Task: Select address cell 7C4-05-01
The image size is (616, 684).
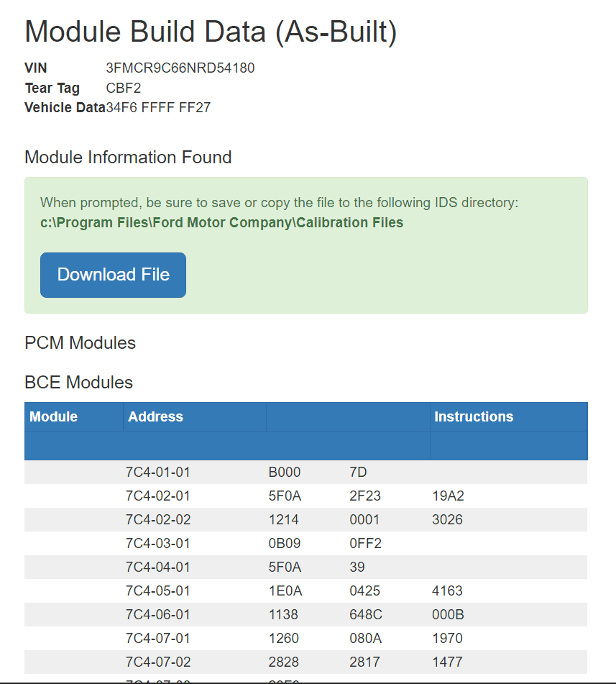Action: 158,590
